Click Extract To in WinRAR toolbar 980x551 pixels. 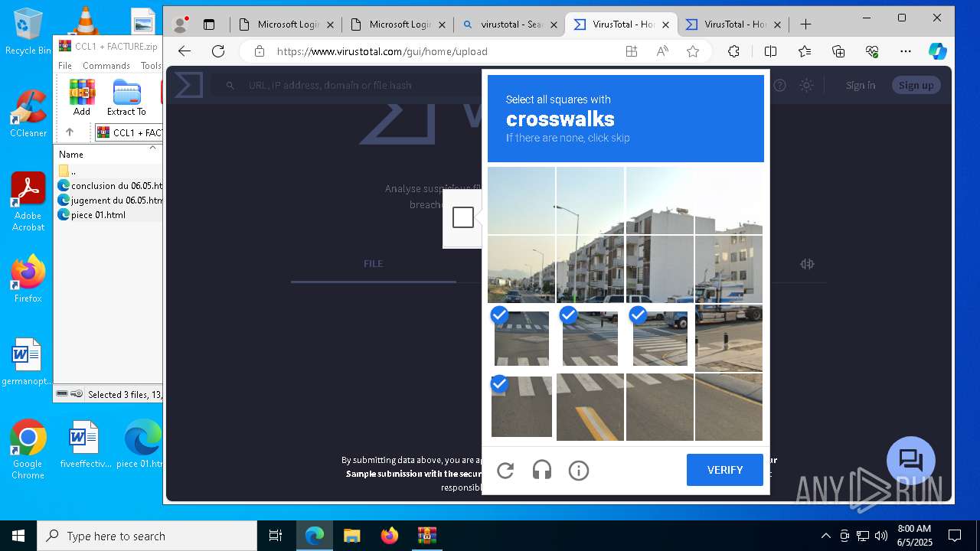pos(126,98)
